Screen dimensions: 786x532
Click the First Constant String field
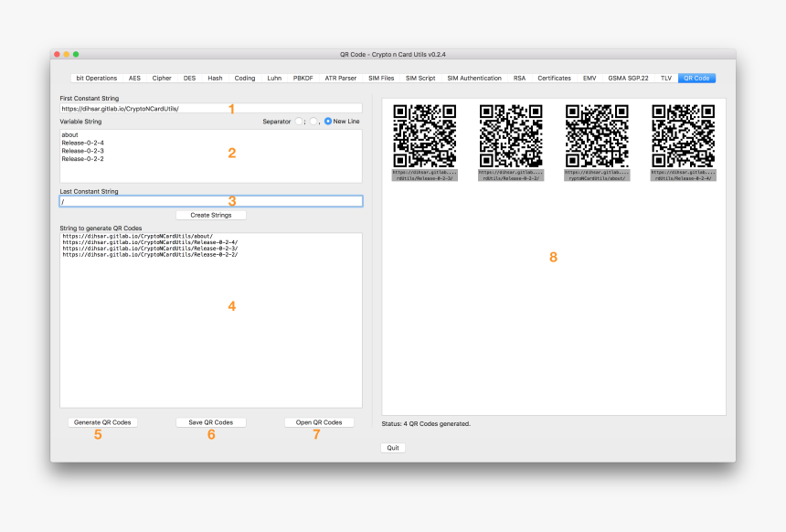[210, 108]
